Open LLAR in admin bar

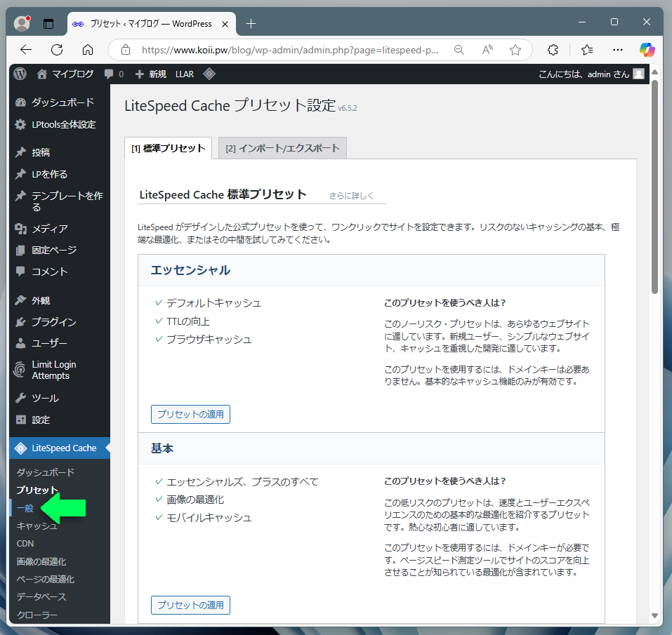[x=185, y=74]
